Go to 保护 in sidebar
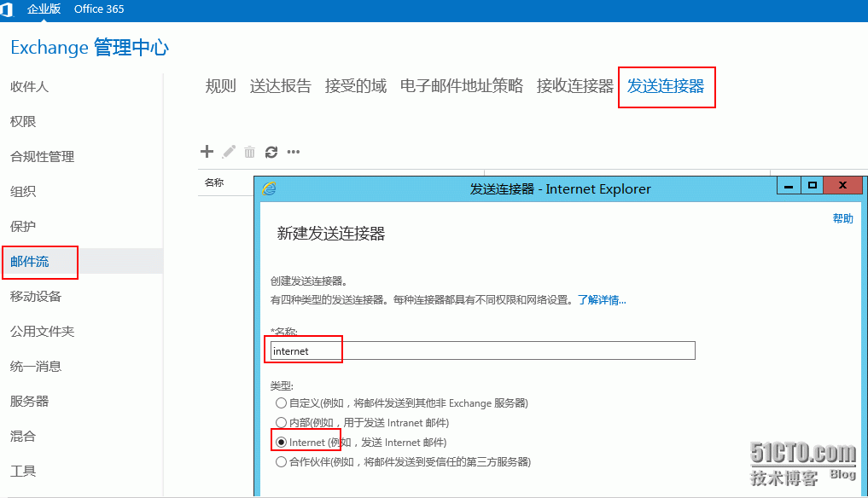868x498 pixels. tap(23, 226)
